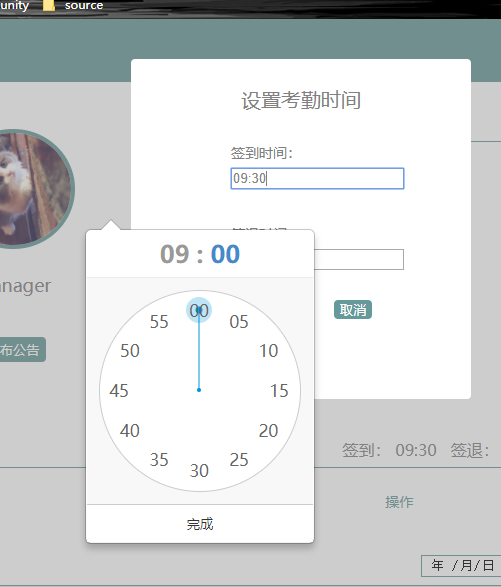Image resolution: width=501 pixels, height=587 pixels.
Task: Select minute 30 on the clock dial
Action: (199, 471)
